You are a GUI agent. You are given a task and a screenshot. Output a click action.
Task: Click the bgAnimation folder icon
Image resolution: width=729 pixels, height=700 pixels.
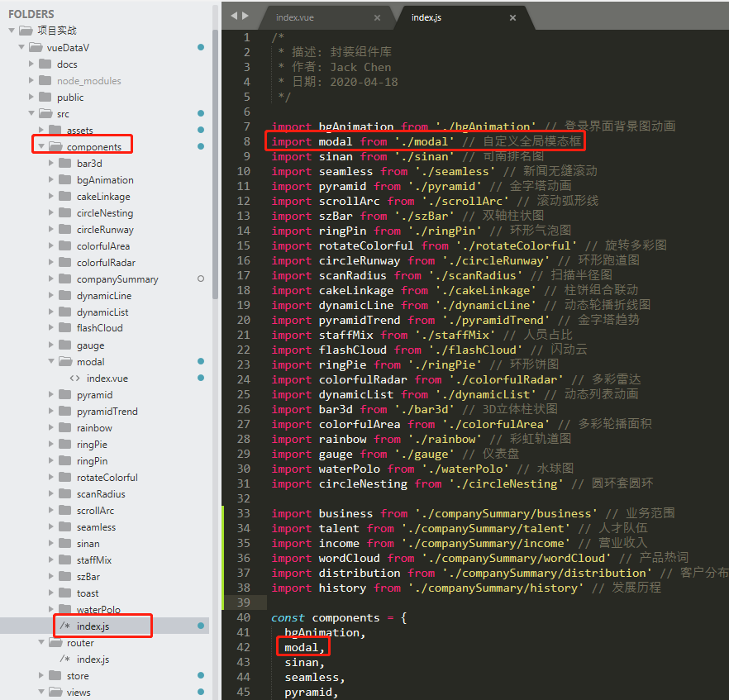[64, 179]
